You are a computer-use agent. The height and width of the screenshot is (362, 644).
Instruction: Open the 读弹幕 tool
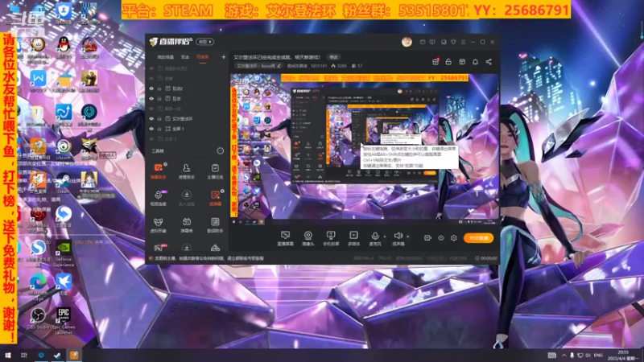pyautogui.click(x=215, y=198)
